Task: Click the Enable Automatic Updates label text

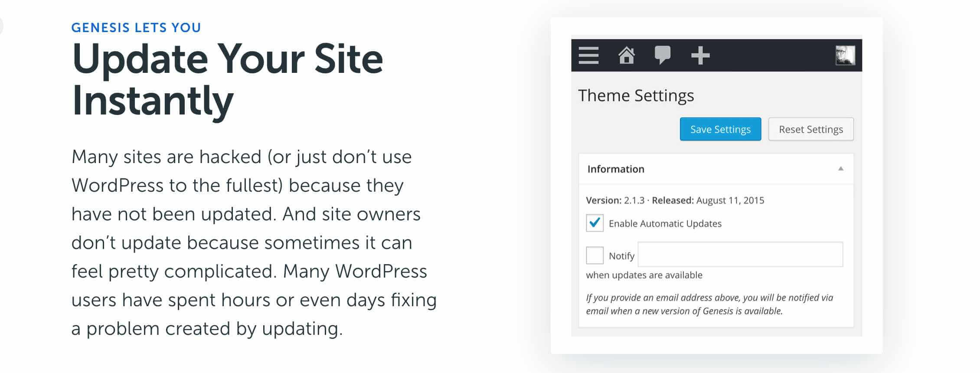Action: pyautogui.click(x=665, y=224)
